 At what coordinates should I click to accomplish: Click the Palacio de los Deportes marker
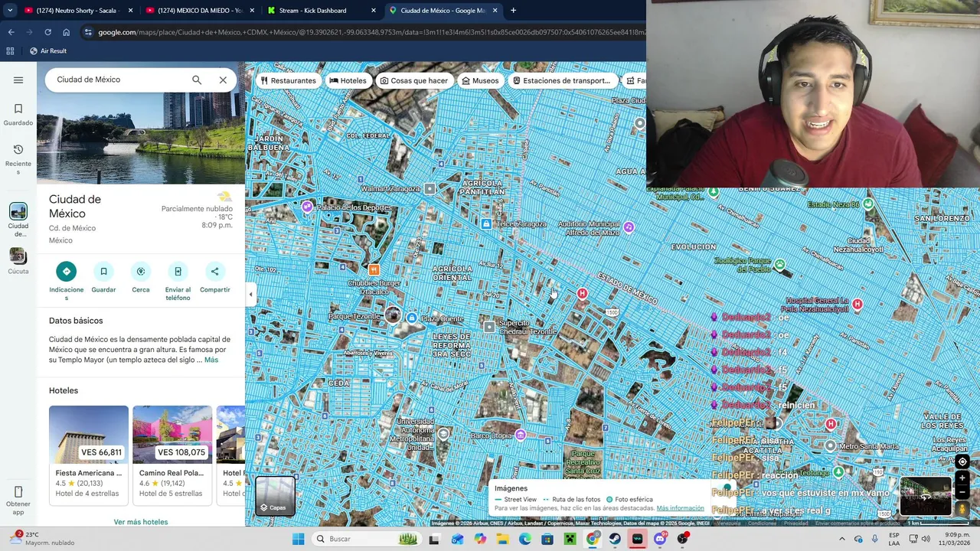(x=307, y=207)
